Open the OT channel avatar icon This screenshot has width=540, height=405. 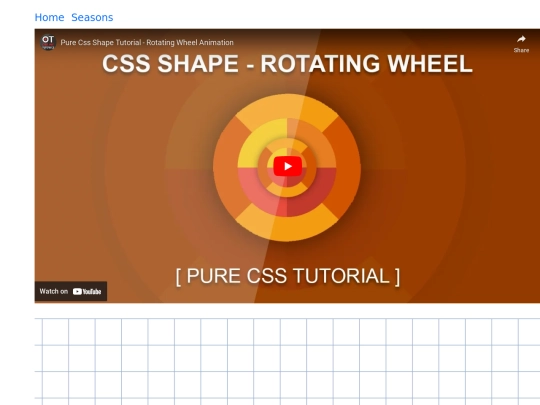click(x=48, y=42)
